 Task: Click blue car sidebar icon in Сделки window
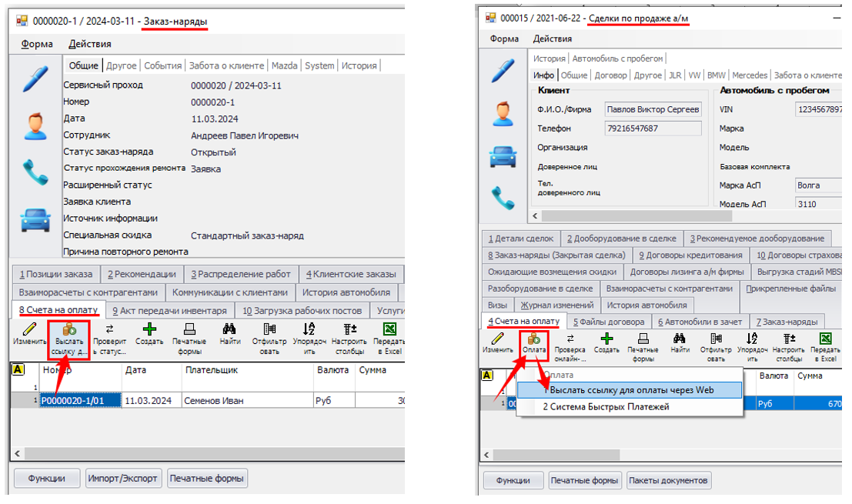tap(503, 156)
